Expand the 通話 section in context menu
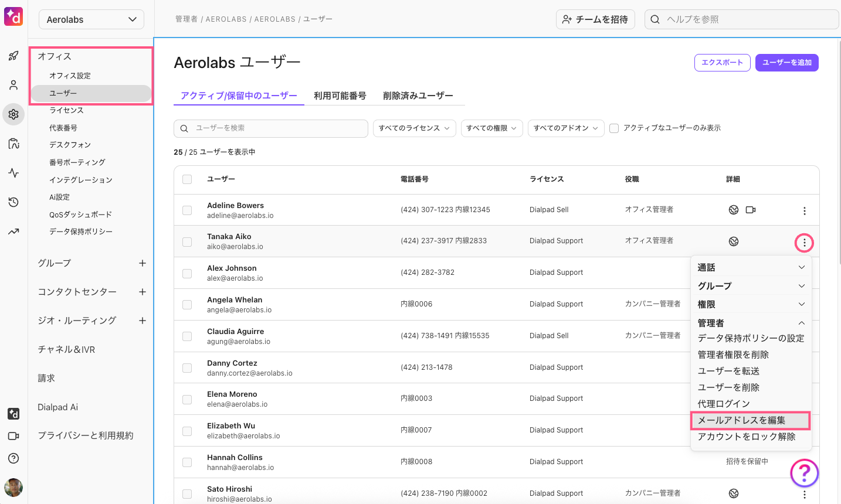 [x=751, y=267]
